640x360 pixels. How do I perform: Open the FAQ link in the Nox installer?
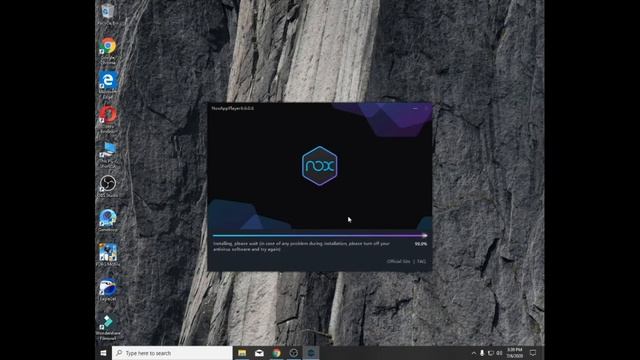coord(421,261)
